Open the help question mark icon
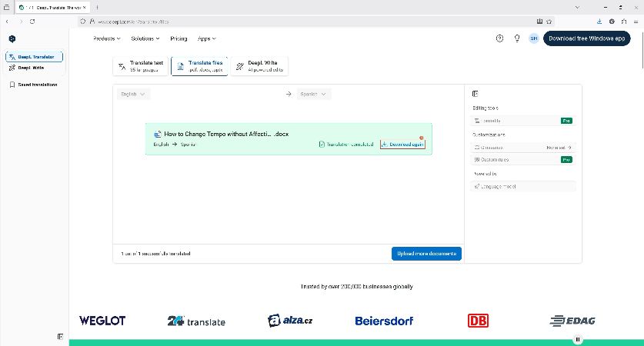The width and height of the screenshot is (644, 346). (x=499, y=38)
